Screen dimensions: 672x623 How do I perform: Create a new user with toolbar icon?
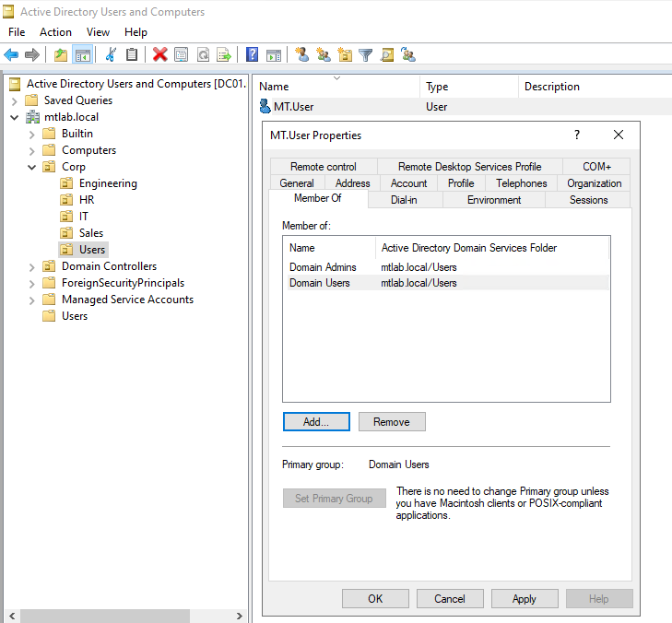click(x=302, y=55)
